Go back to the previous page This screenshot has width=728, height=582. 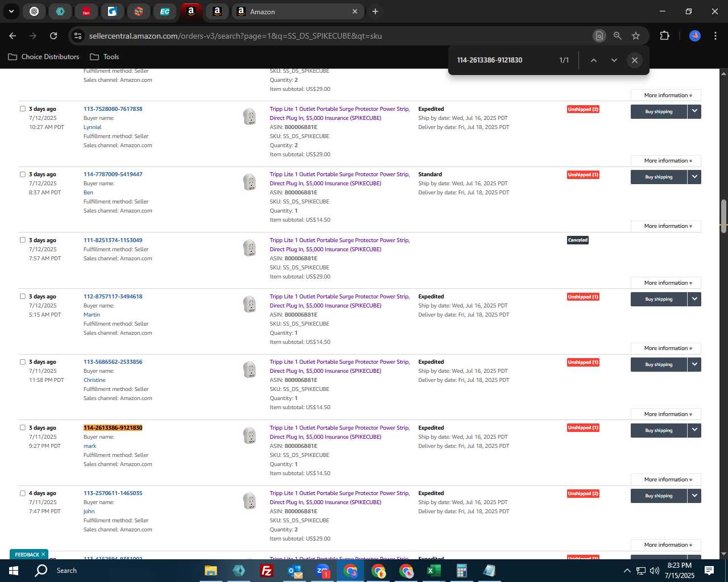tap(13, 36)
